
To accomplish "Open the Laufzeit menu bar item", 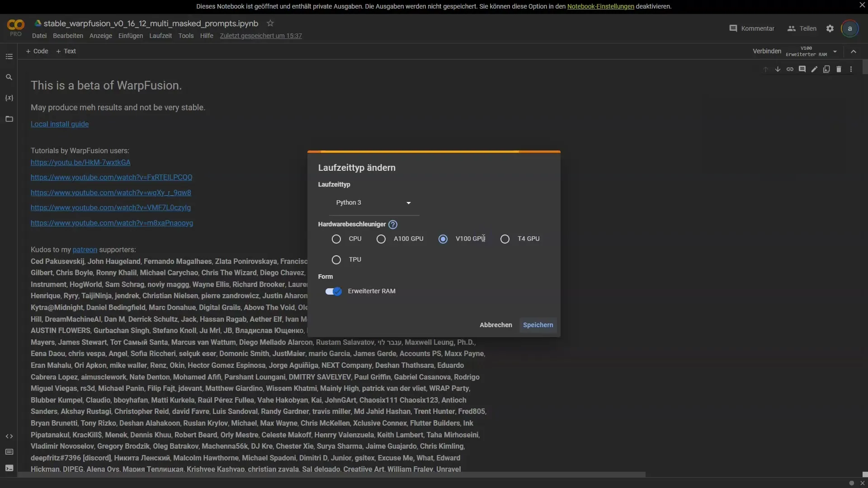I will [x=160, y=36].
